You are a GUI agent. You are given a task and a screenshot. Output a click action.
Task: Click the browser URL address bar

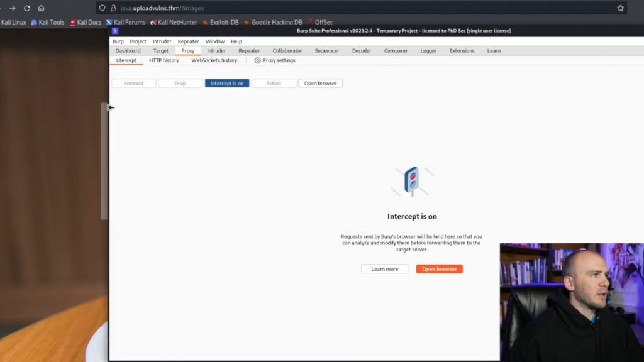click(x=362, y=8)
